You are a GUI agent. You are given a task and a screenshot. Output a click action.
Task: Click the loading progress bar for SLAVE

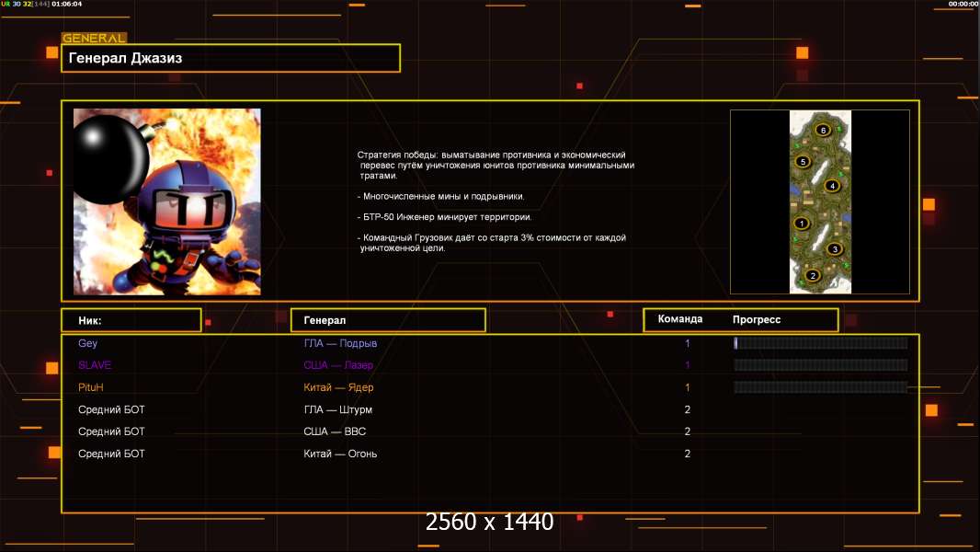coord(820,365)
